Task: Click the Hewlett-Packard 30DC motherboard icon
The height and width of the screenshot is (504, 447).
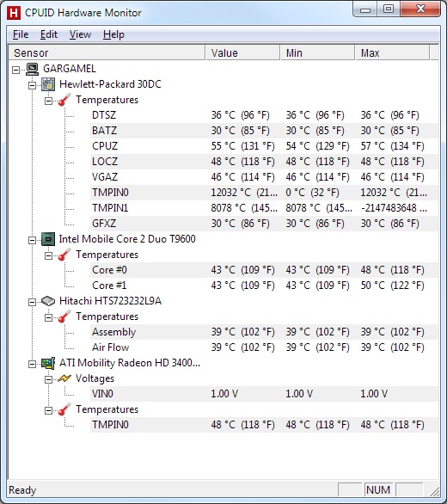Action: (x=48, y=84)
